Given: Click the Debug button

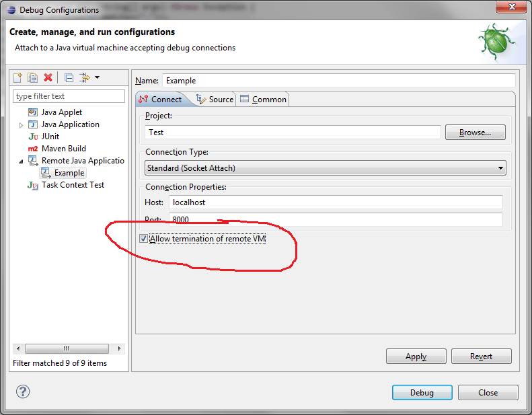Looking at the screenshot, I should tap(422, 393).
